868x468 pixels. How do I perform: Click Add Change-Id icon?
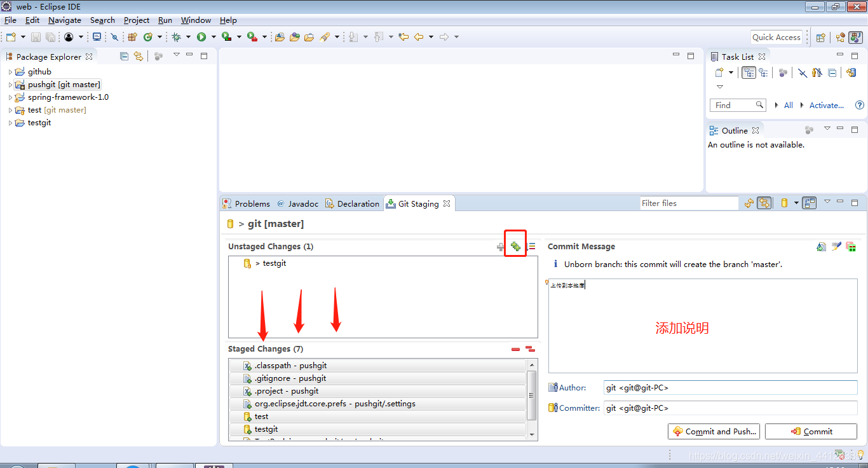tap(851, 247)
